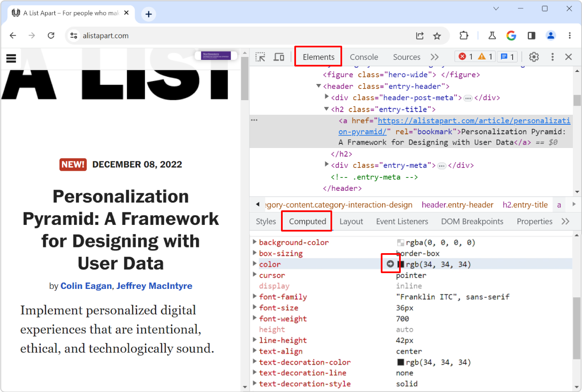582x392 pixels.
Task: Toggle the device emulation toolbar
Action: click(279, 57)
